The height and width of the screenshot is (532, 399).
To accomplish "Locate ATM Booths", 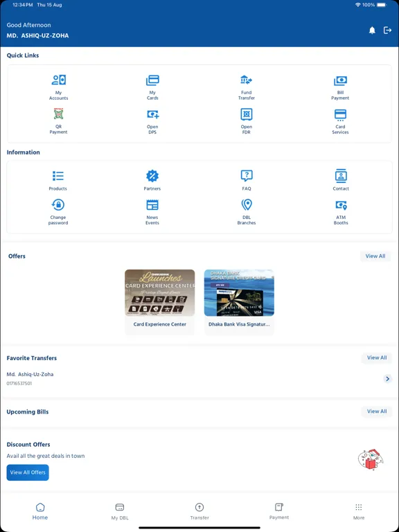I will 341,212.
